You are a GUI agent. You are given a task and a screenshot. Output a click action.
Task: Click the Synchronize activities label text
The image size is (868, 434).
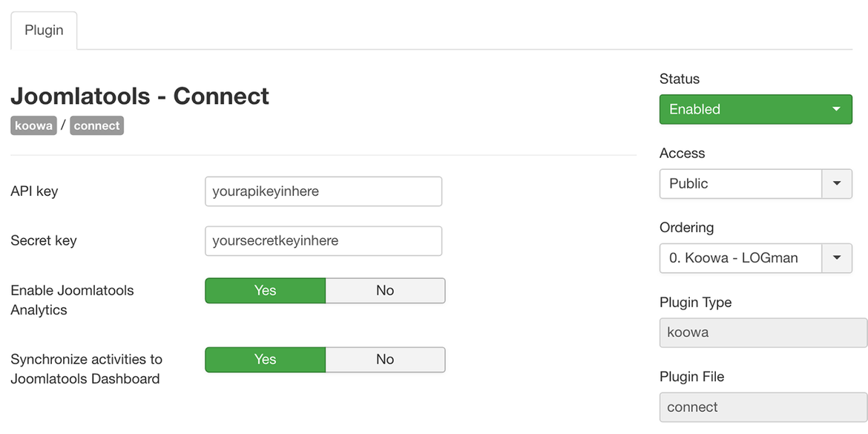[86, 369]
